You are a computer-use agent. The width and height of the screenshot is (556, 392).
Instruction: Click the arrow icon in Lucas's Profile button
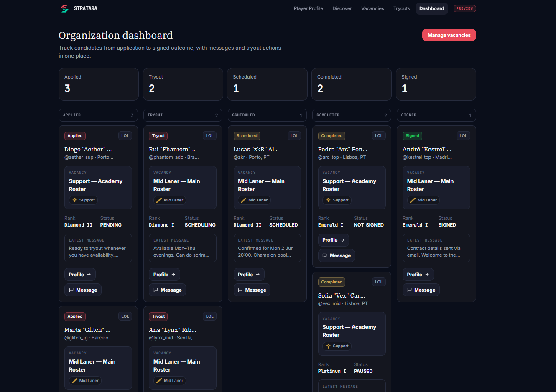point(258,275)
